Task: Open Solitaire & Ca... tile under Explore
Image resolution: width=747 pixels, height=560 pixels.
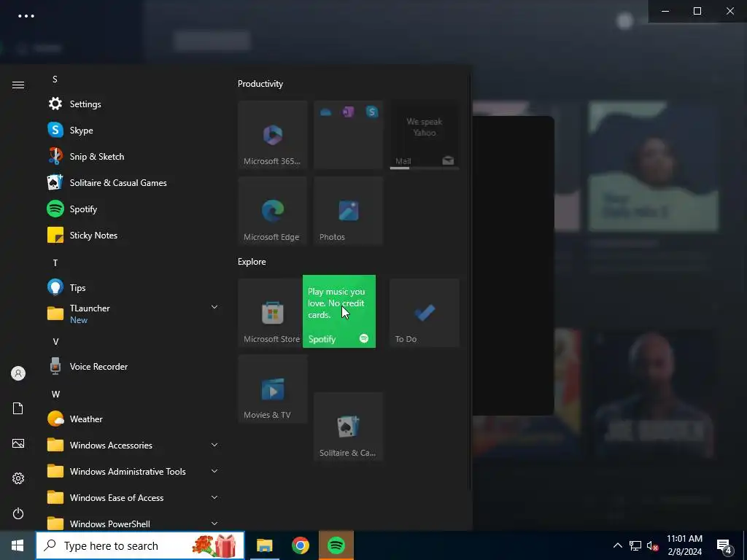Action: pos(348,427)
